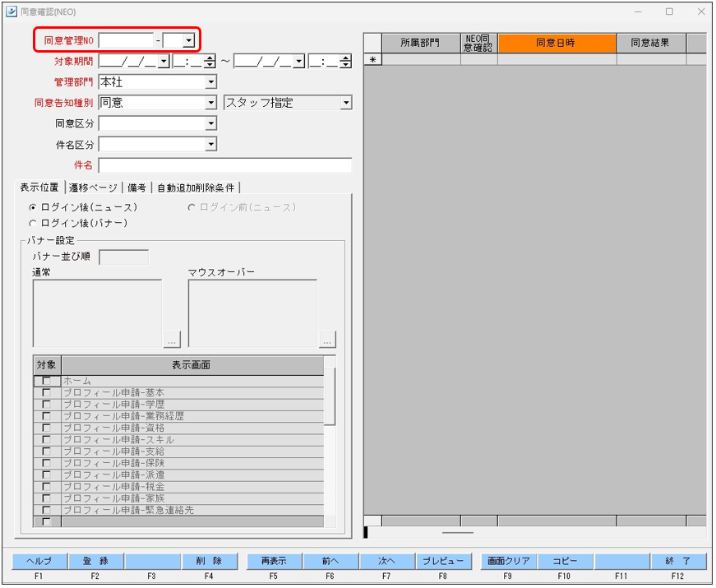The width and height of the screenshot is (716, 588).
Task: Select the ログイン後(バナー) radio button
Action: coord(32,224)
